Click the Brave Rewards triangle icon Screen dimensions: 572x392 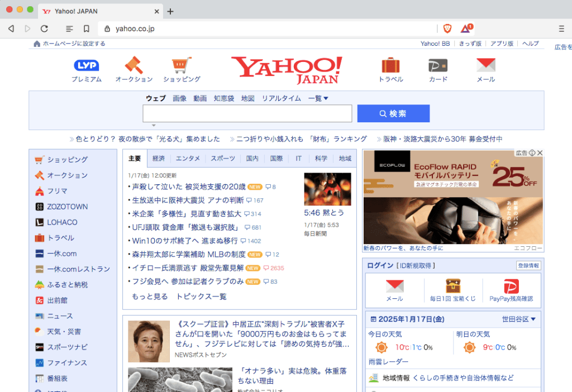(466, 28)
